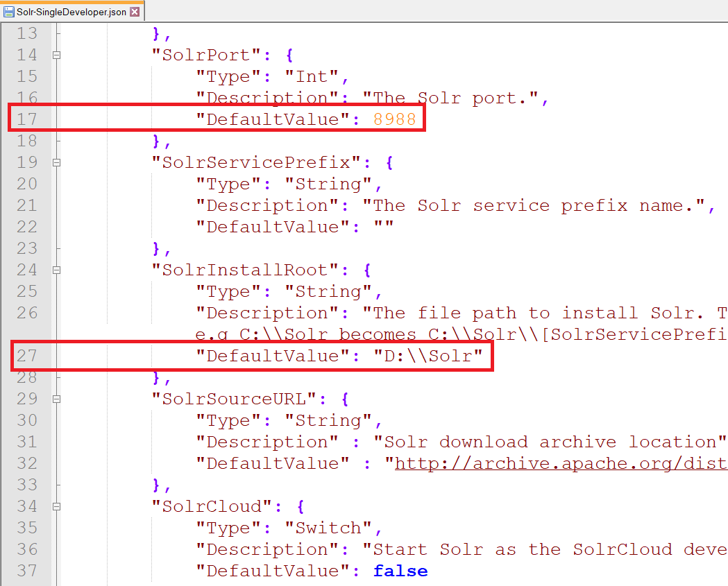Click the "SolrServicePrefix" key text
728x586 pixels.
256,163
